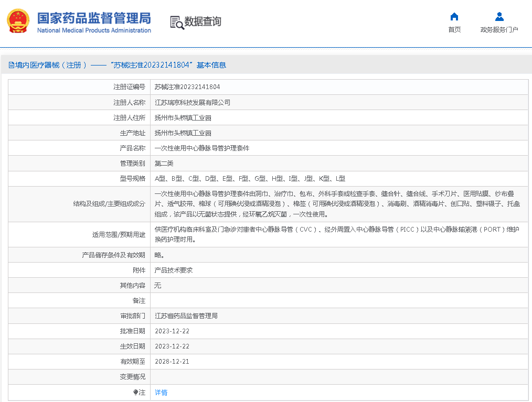Viewport: 532px width, 402px height.
Task: Click the 注册人住所 label
Action: pyautogui.click(x=129, y=117)
